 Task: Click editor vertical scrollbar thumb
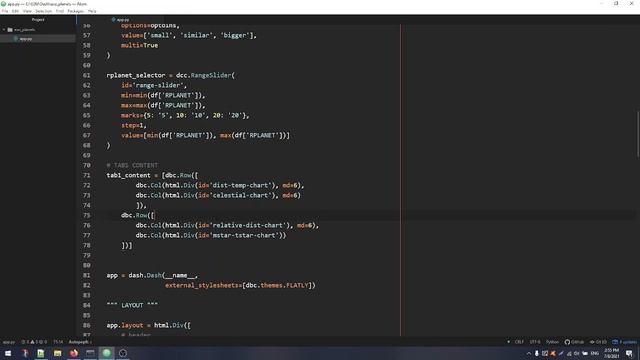click(x=638, y=134)
